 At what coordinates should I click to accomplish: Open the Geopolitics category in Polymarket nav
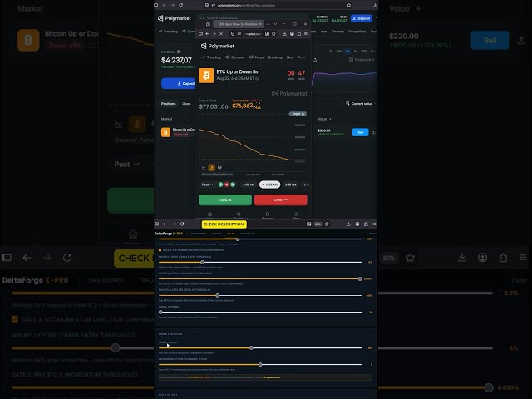pos(357,32)
